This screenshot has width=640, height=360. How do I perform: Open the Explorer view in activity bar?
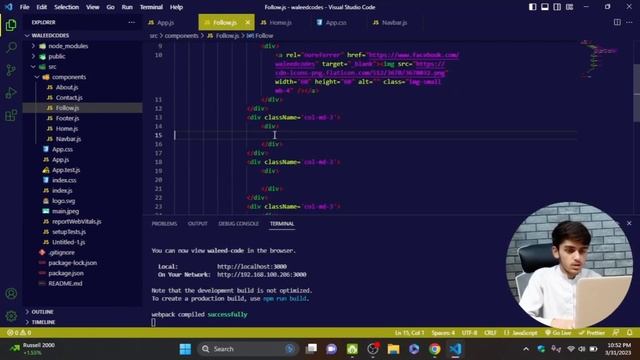(11, 25)
